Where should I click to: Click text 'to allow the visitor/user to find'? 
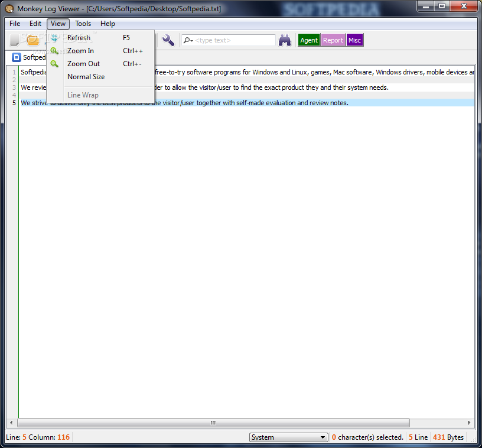pos(211,87)
